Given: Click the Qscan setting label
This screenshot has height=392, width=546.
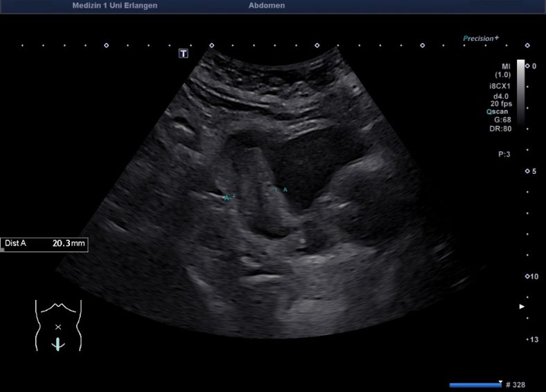Looking at the screenshot, I should (498, 111).
